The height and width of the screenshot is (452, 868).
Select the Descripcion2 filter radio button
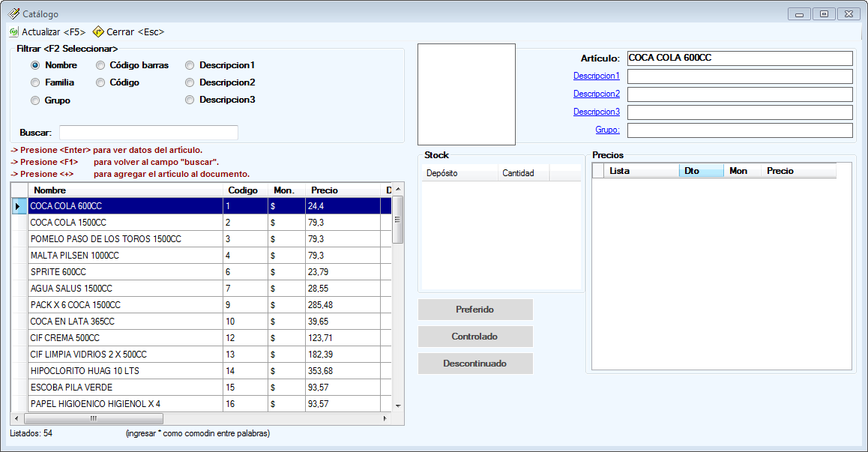click(190, 82)
